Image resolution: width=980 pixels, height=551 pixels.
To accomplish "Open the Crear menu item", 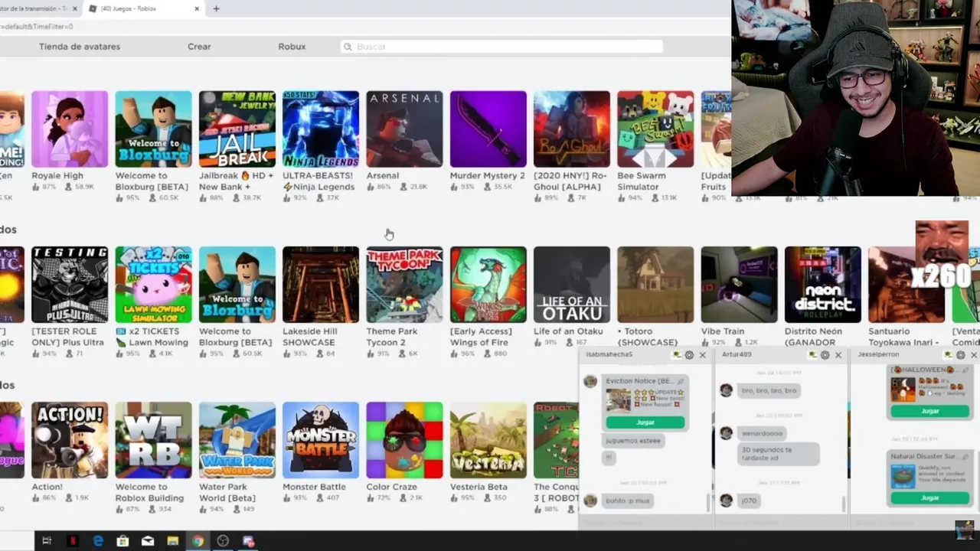I will 199,47.
